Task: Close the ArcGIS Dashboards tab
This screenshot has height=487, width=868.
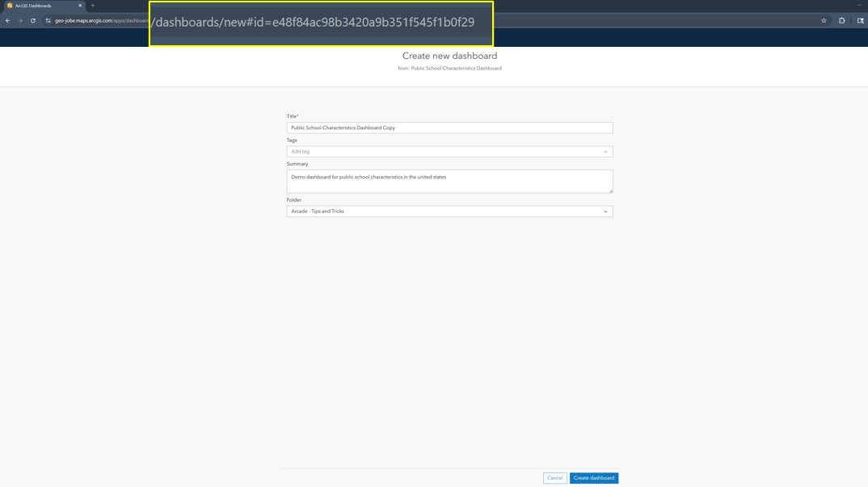Action: click(80, 6)
